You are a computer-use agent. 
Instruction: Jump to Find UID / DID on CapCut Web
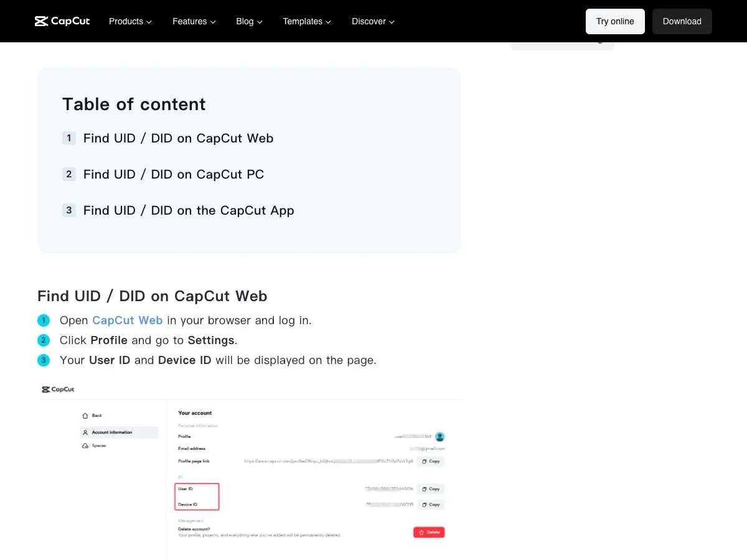coord(178,138)
